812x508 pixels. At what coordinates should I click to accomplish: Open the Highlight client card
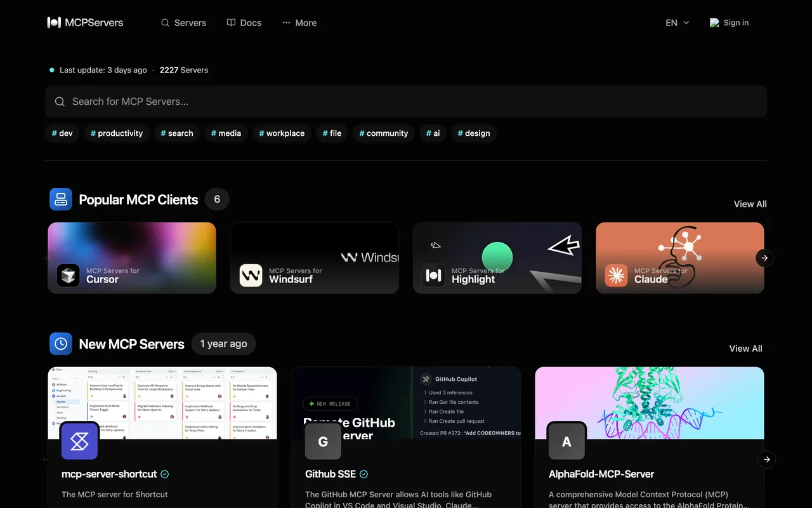[497, 258]
